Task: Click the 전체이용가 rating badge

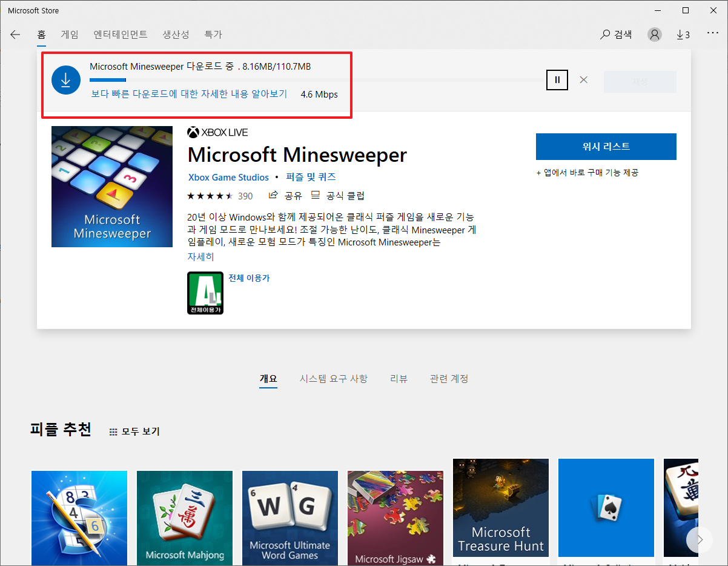Action: click(205, 293)
